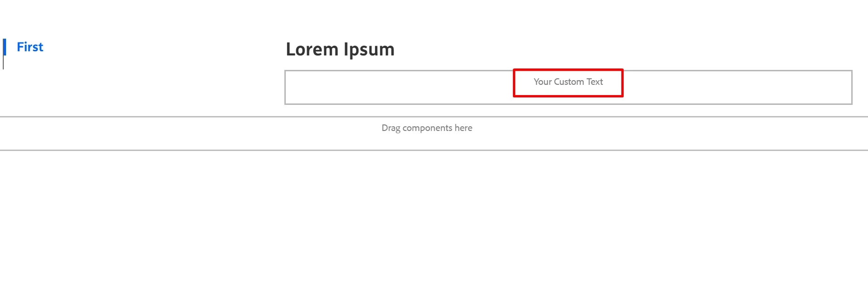Select the empty left part of the text box
868x302 pixels.
(x=399, y=87)
